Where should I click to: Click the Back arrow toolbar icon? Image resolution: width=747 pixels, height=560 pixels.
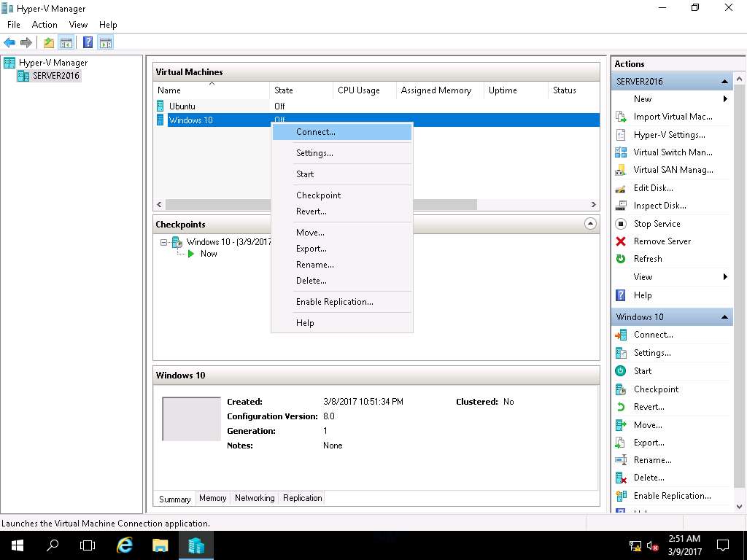coord(9,43)
